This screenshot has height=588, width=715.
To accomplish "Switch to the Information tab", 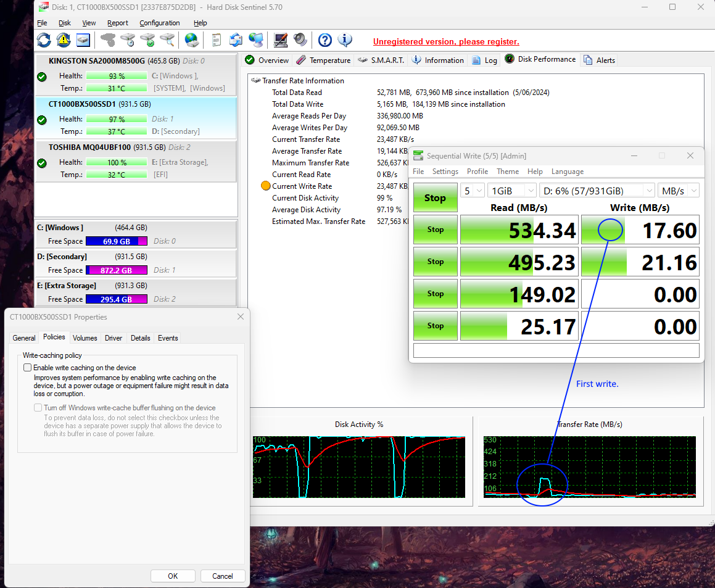I will pyautogui.click(x=438, y=60).
